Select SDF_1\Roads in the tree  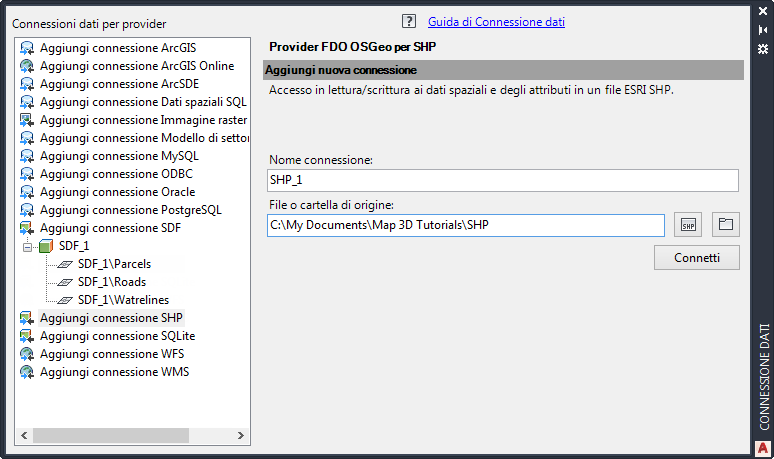coord(111,282)
